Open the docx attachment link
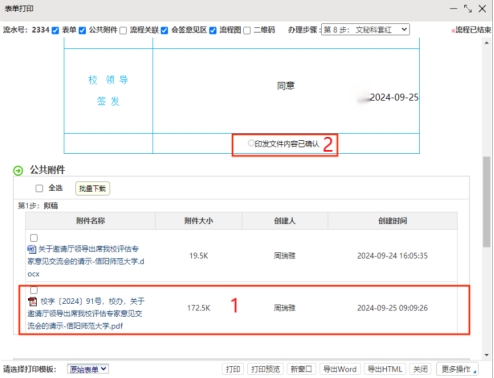494x378 pixels. coord(86,261)
